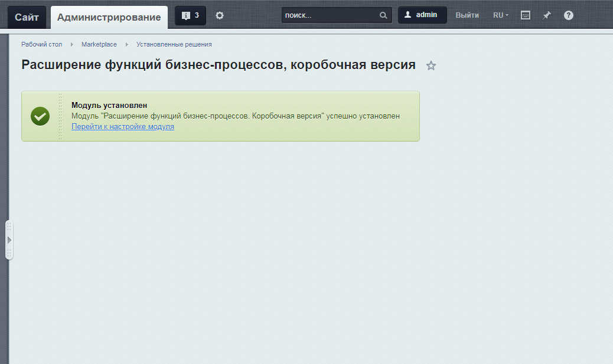Click the settings gear icon
This screenshot has width=613, height=364.
click(x=220, y=15)
